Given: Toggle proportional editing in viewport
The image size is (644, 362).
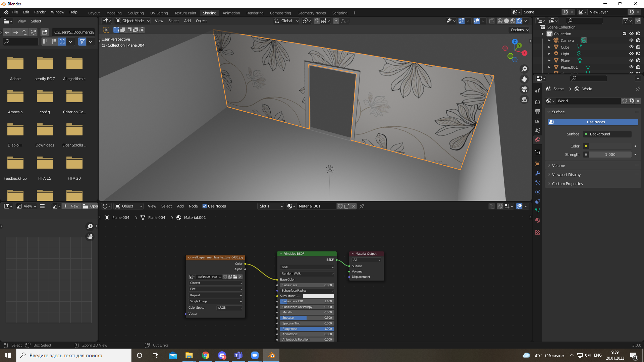Looking at the screenshot, I should 336,21.
